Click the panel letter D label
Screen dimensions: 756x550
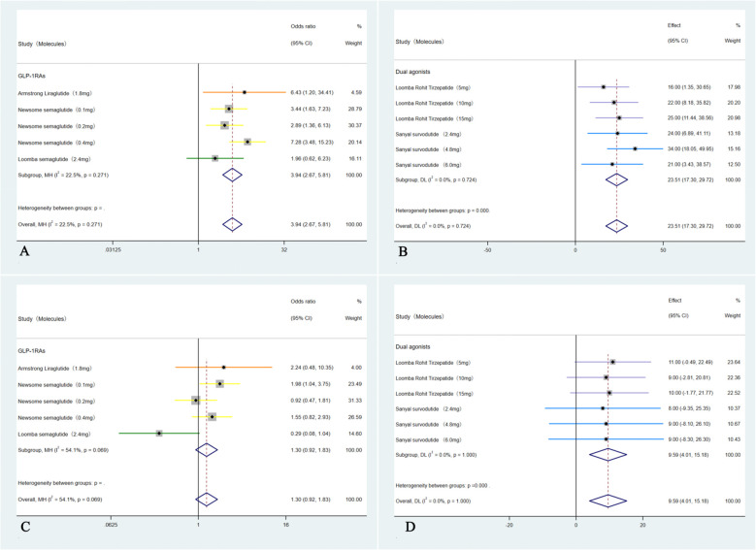(x=410, y=527)
